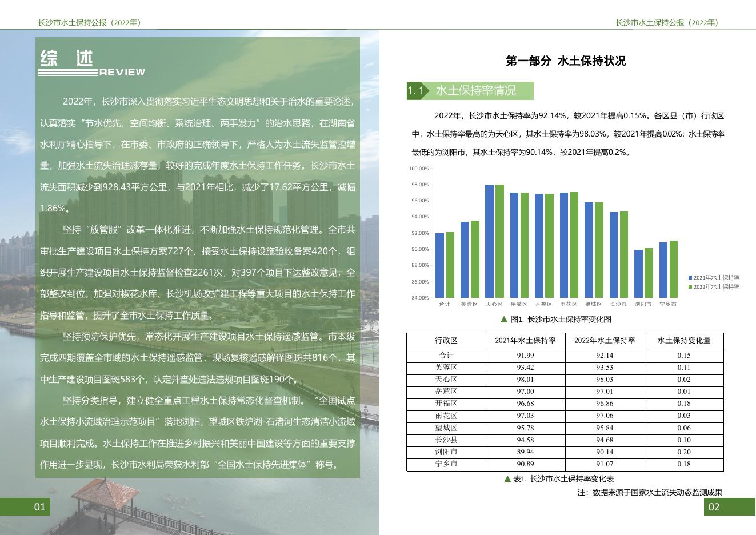Viewport: 756px width, 535px height.
Task: Select table cell 95.78
Action: tap(526, 428)
